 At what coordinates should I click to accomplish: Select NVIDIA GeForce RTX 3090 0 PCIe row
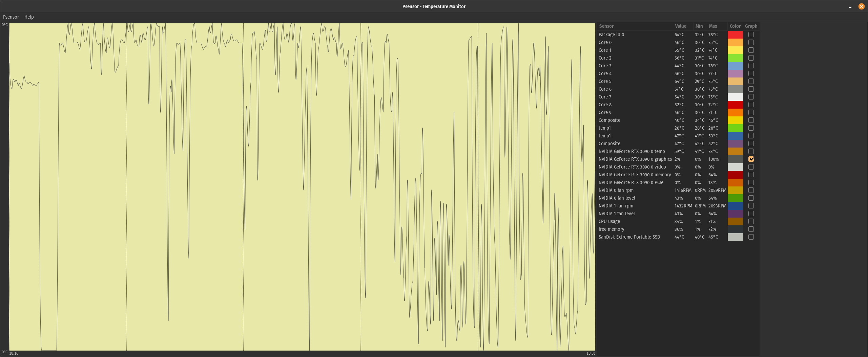tap(678, 182)
